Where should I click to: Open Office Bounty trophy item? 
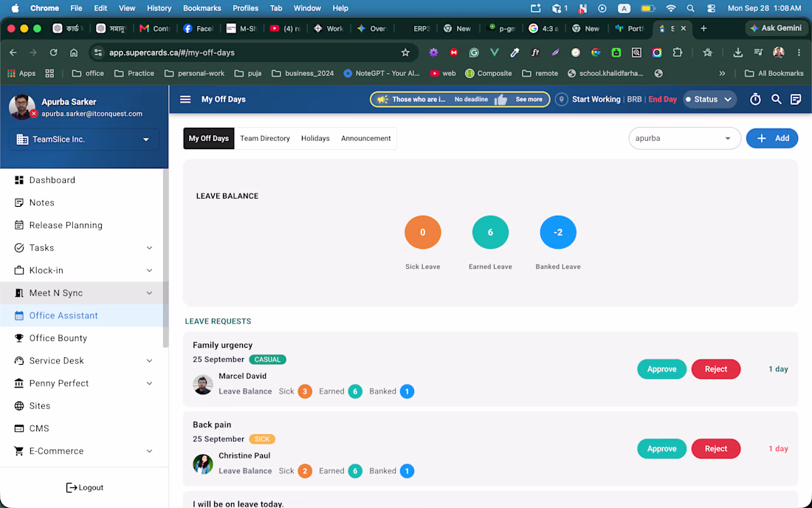coord(83,338)
